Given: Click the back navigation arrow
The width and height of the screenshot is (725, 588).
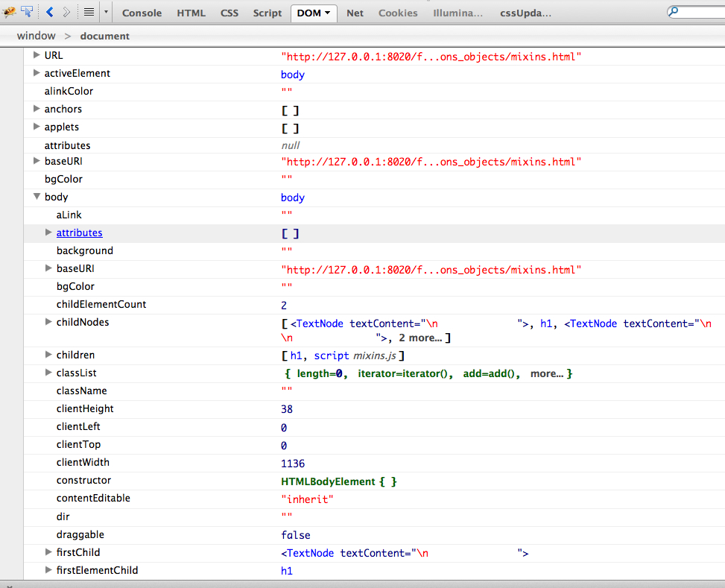Looking at the screenshot, I should click(50, 12).
